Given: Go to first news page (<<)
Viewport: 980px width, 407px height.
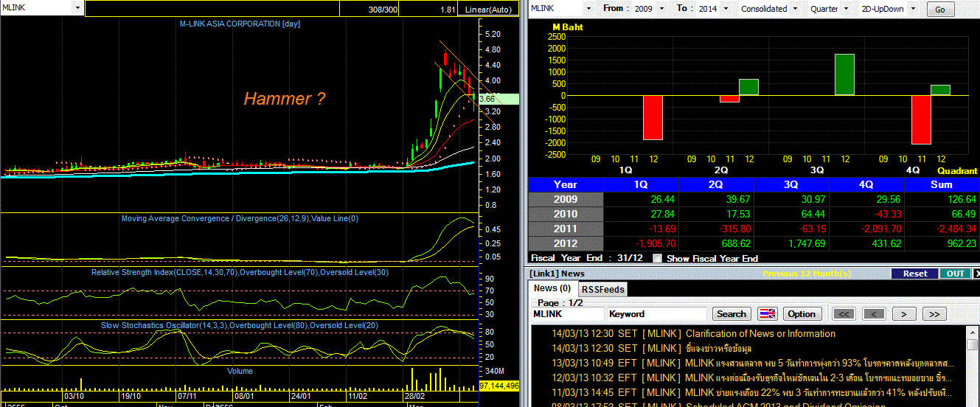Looking at the screenshot, I should pos(844,313).
